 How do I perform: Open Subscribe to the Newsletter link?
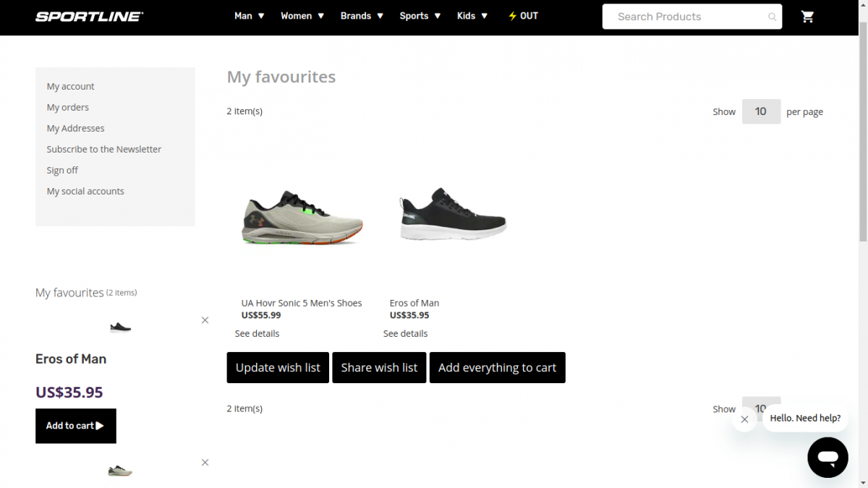104,149
